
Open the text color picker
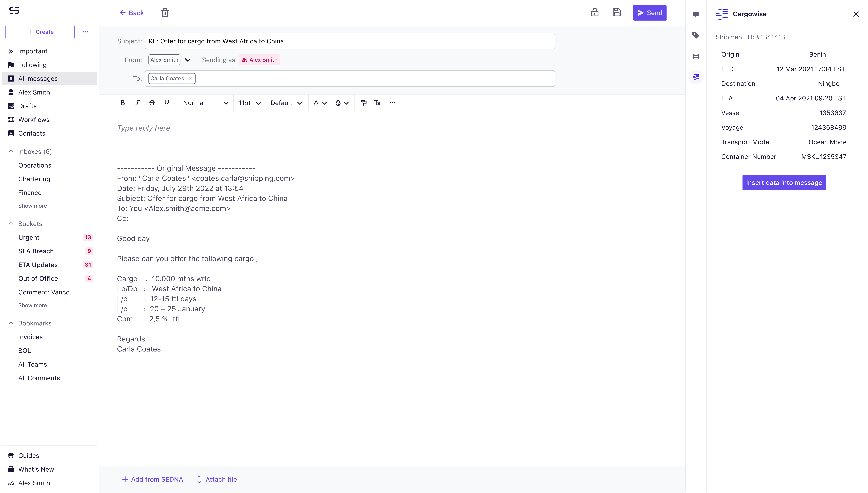320,103
